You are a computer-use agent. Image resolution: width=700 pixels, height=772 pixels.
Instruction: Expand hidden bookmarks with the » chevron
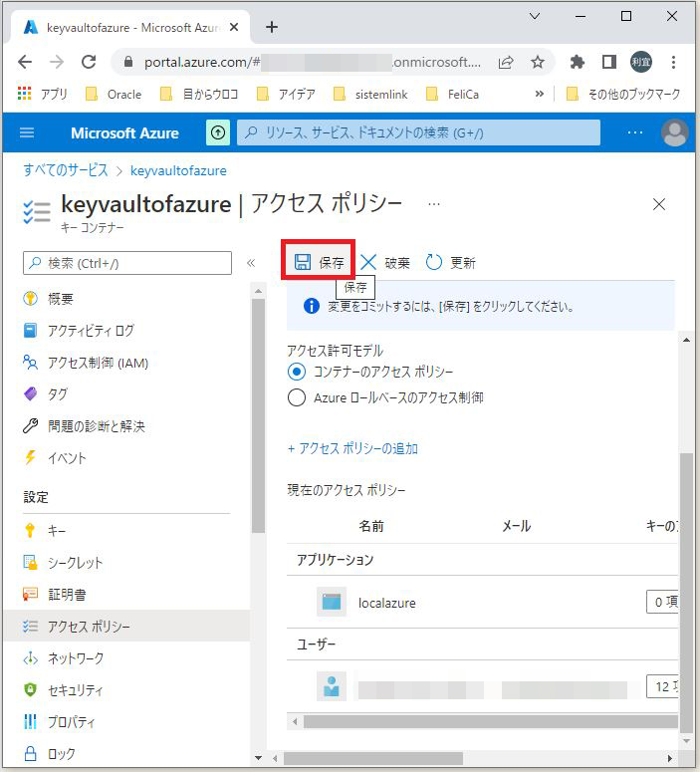click(540, 94)
